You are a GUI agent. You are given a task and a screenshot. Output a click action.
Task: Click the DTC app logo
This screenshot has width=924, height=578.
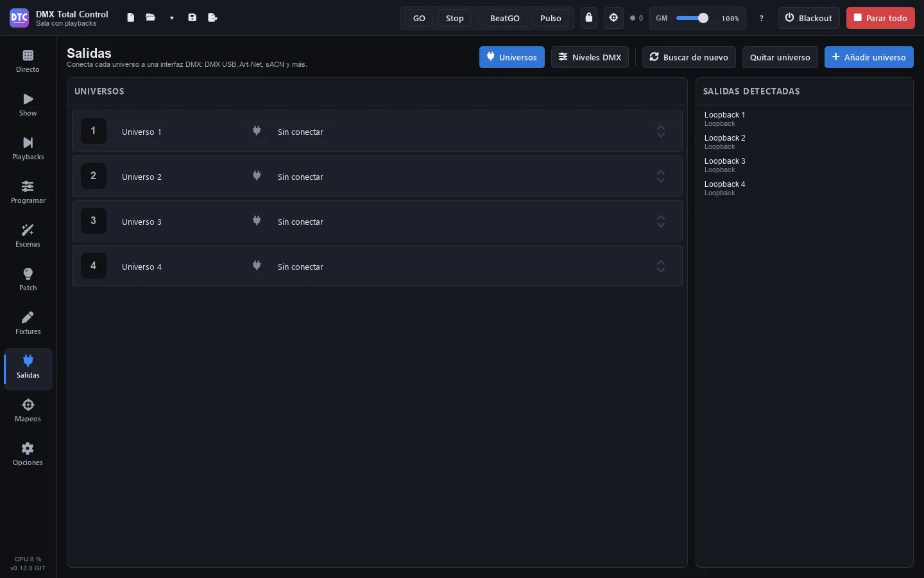point(19,18)
